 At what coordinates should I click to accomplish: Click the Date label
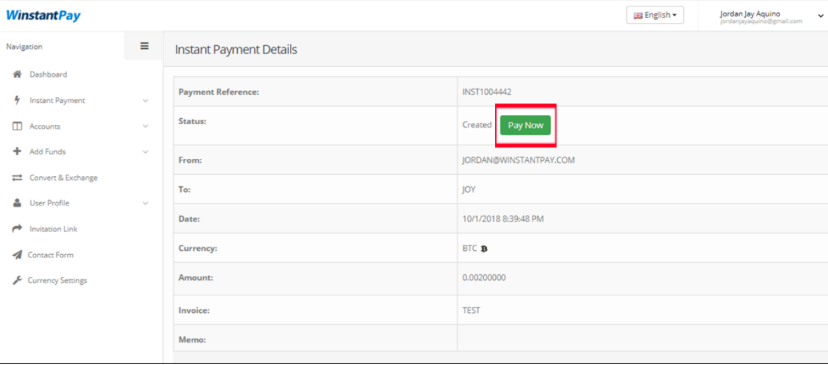click(x=190, y=219)
